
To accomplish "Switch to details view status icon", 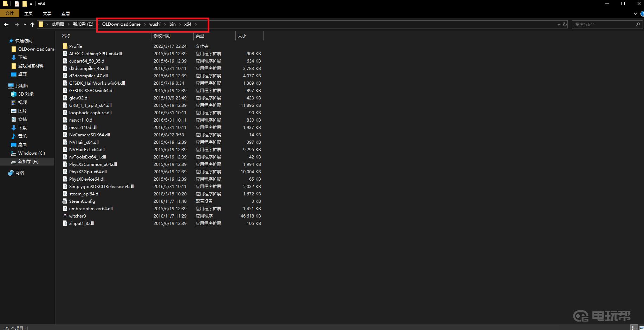I will [634, 328].
